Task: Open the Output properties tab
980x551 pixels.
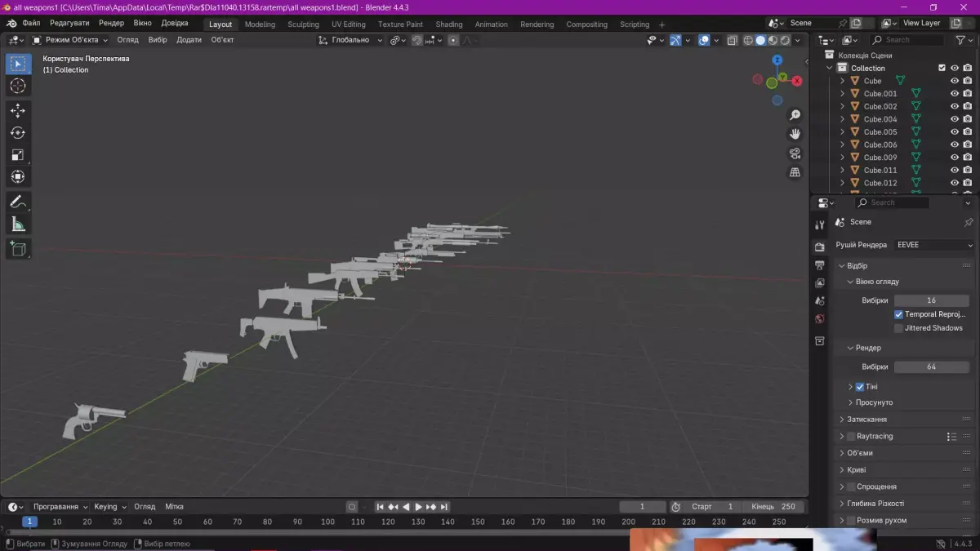Action: point(820,265)
